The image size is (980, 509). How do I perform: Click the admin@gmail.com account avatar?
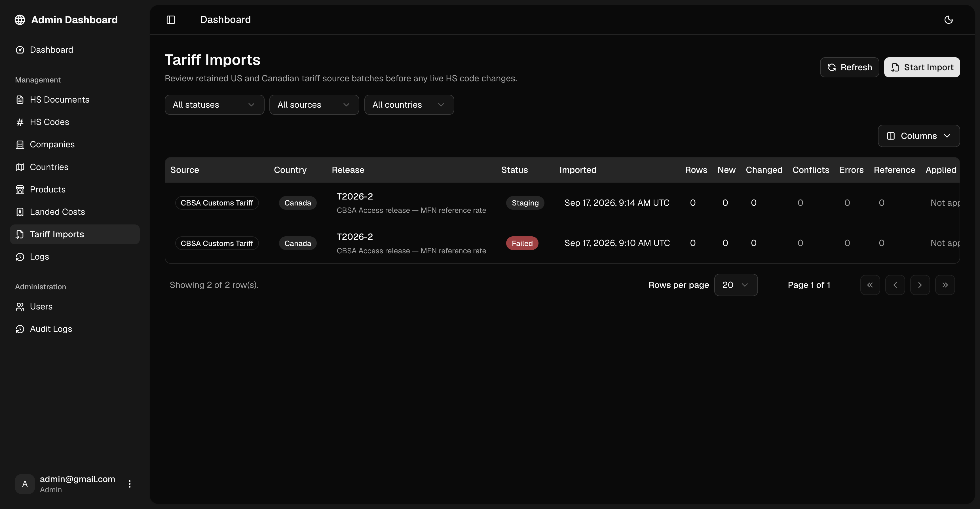(x=25, y=484)
